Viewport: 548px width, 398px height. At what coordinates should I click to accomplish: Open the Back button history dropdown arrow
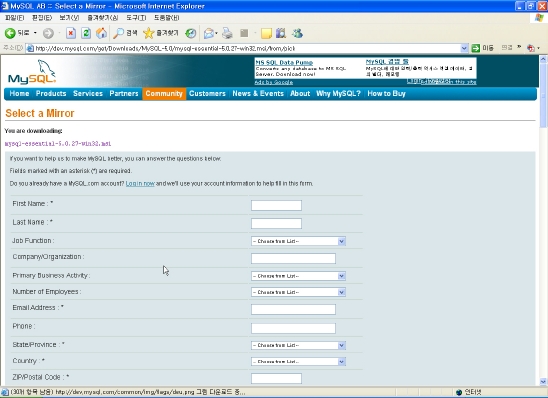click(35, 33)
